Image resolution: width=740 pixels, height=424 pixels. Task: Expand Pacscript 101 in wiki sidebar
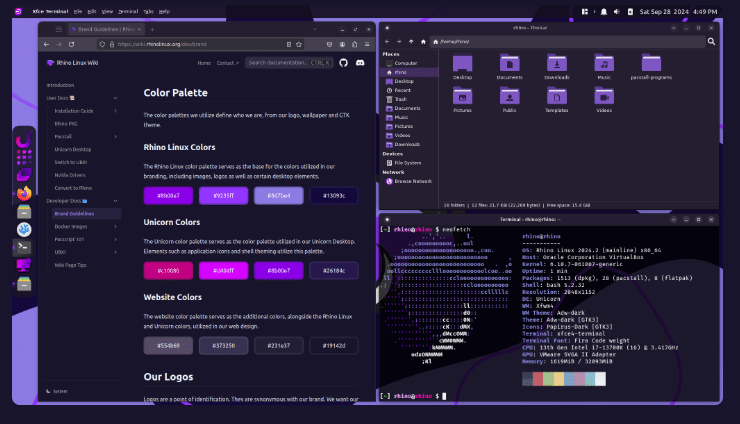tap(115, 239)
